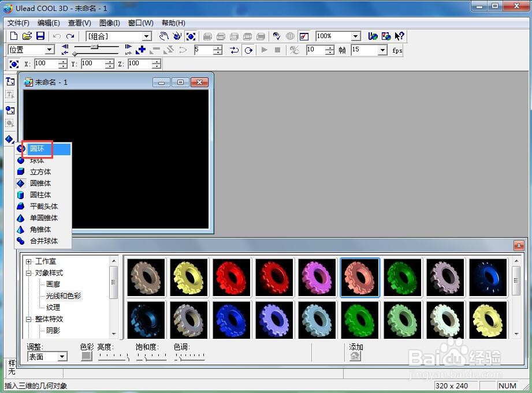The height and width of the screenshot is (393, 532).
Task: Choose 圆锥体 from the shape menu
Action: click(x=43, y=183)
